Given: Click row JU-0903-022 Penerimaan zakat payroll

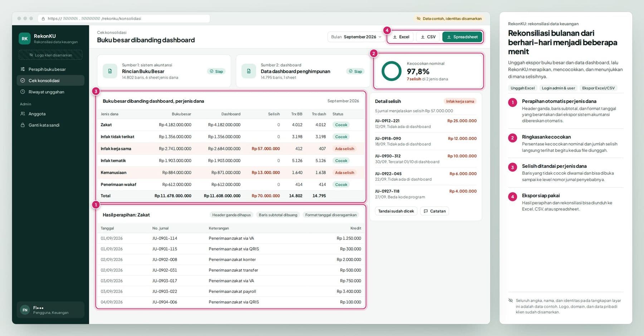Looking at the screenshot, I should [231, 291].
